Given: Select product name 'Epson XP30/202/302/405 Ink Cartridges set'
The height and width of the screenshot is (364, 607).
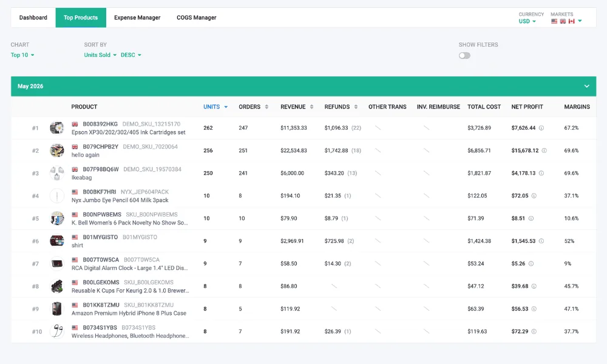Looking at the screenshot, I should [x=129, y=132].
